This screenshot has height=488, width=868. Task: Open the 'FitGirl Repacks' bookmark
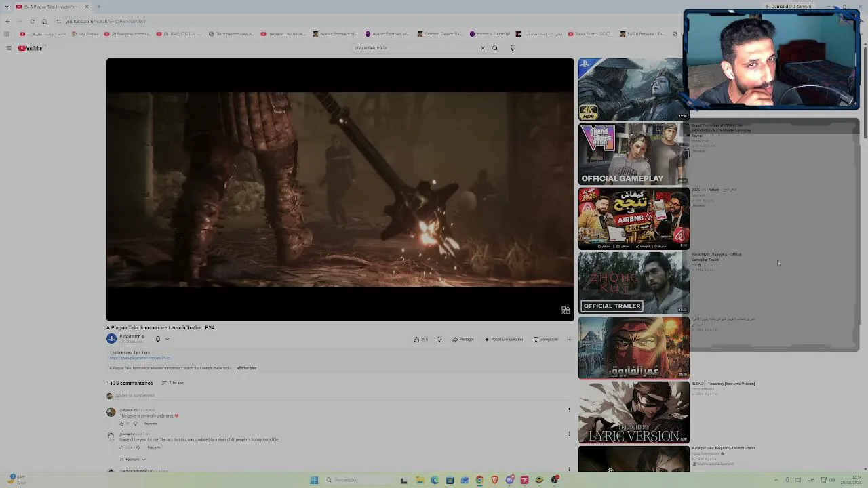[643, 34]
